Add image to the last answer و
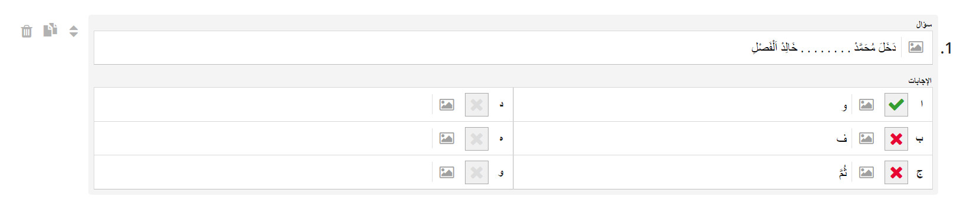This screenshot has height=213, width=980. tap(447, 172)
